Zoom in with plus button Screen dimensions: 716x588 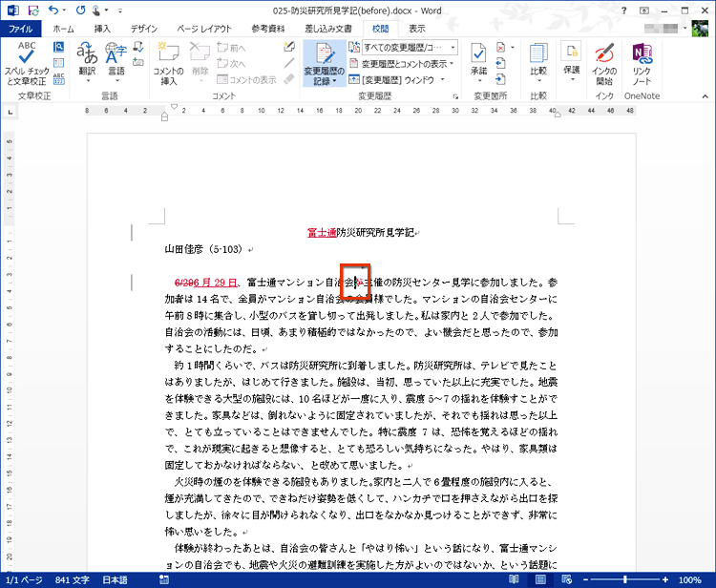point(665,579)
